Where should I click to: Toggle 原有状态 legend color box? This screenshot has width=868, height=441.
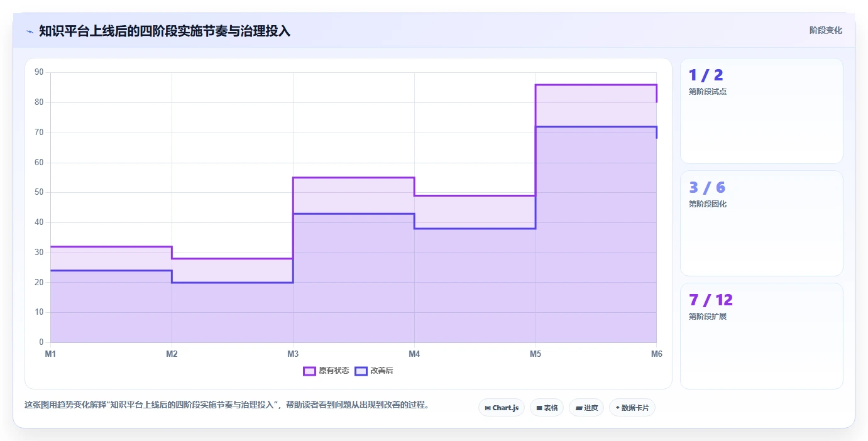click(x=309, y=371)
